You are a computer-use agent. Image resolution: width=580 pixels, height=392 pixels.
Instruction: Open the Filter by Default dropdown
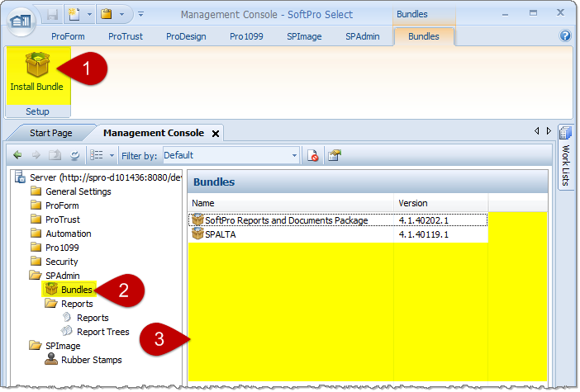tap(231, 155)
